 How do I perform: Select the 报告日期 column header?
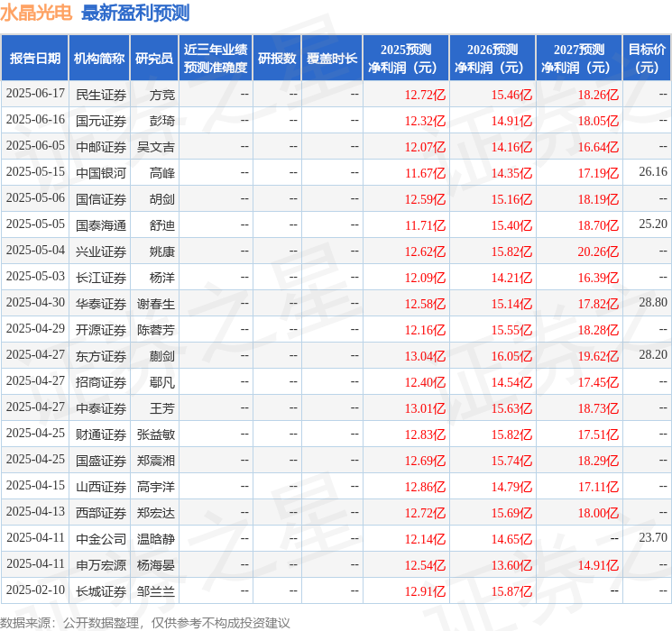tap(34, 59)
